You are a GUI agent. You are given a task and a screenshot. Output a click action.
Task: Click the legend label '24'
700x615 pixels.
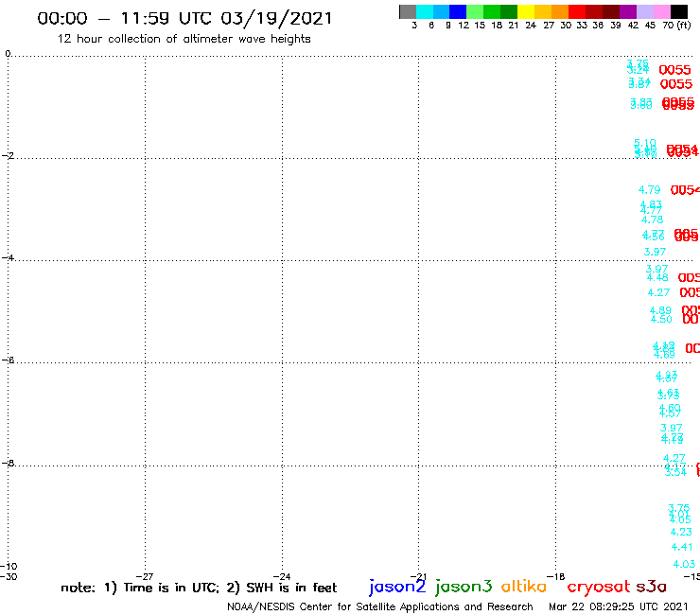[x=531, y=25]
